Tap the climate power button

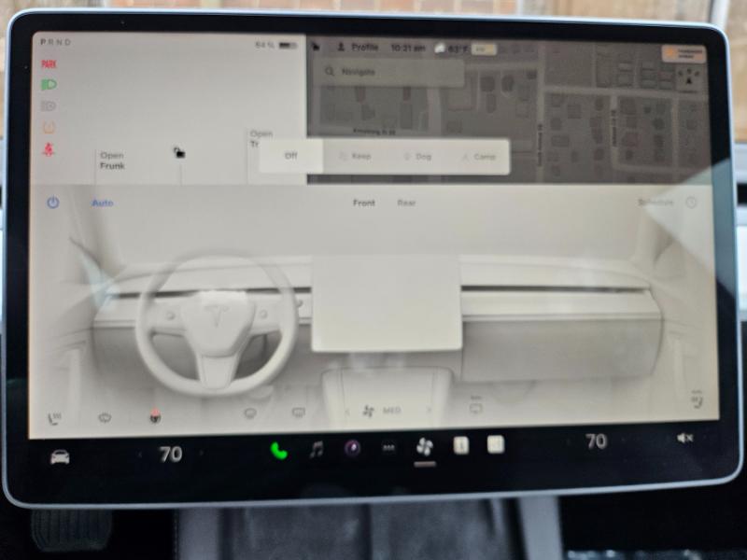coord(52,203)
